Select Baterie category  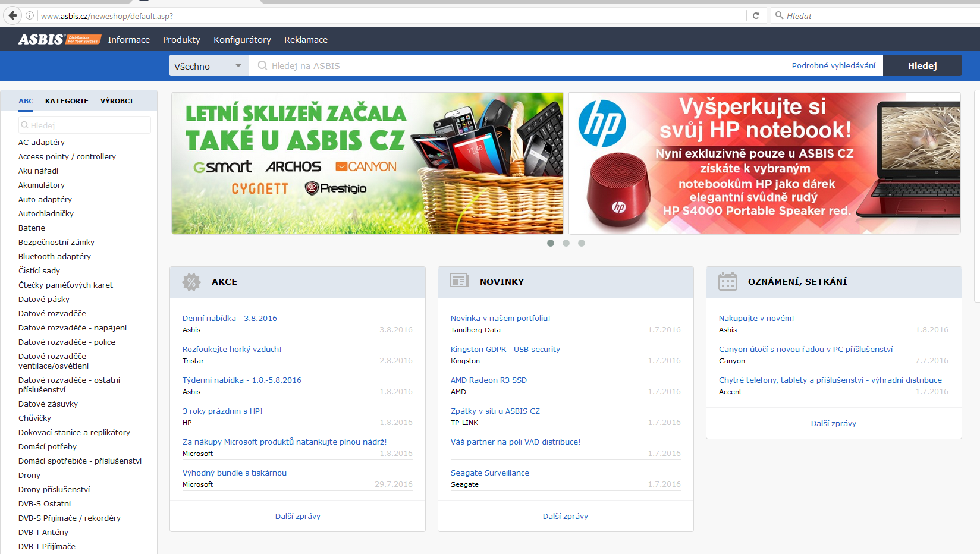(x=32, y=228)
